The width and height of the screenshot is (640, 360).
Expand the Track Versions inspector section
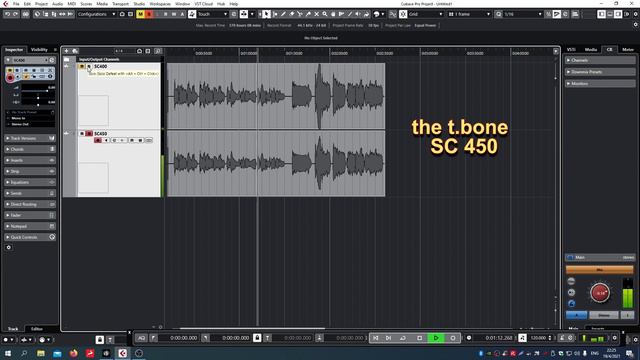click(30, 138)
